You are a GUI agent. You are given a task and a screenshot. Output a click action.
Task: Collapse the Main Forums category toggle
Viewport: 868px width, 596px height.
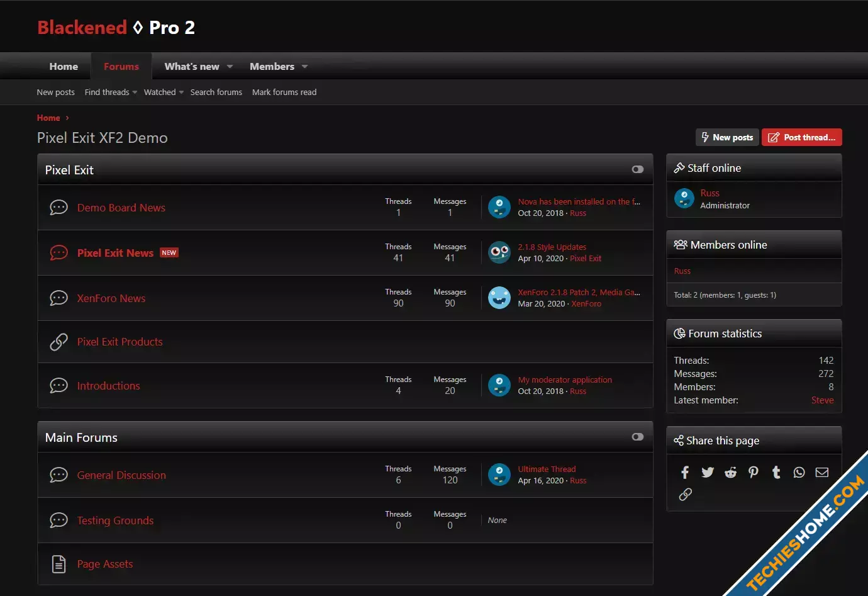point(638,437)
